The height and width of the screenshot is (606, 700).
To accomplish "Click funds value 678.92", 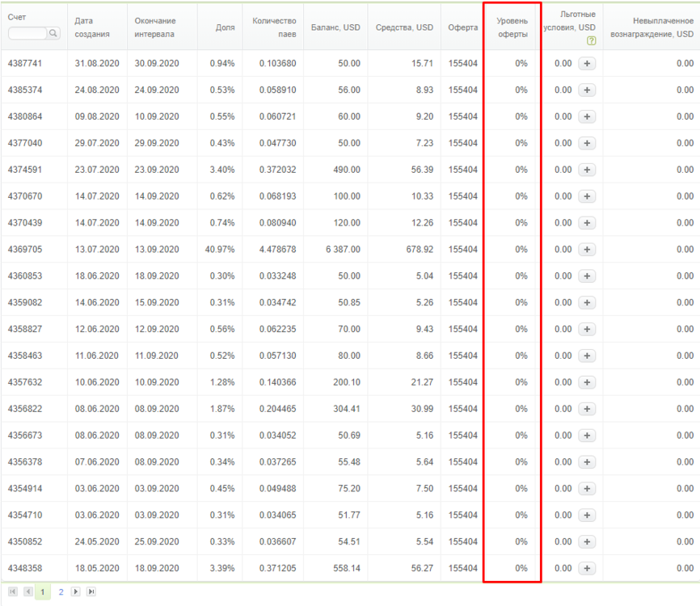I will pos(420,250).
